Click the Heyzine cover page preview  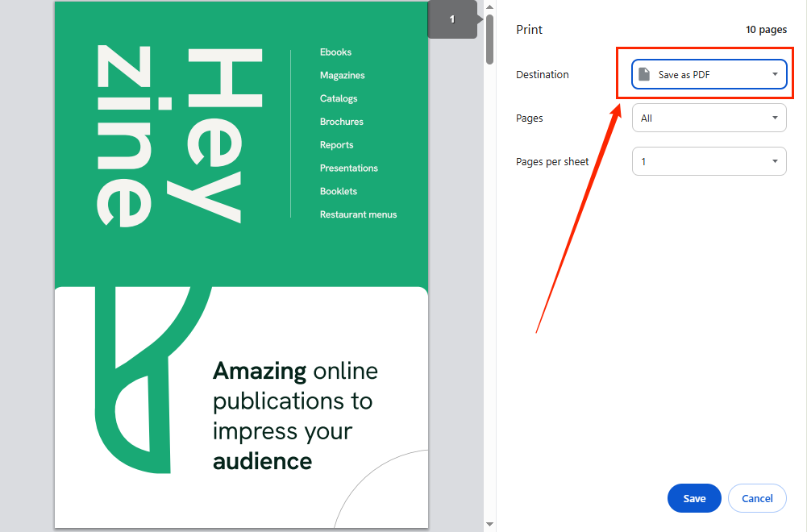point(241,264)
